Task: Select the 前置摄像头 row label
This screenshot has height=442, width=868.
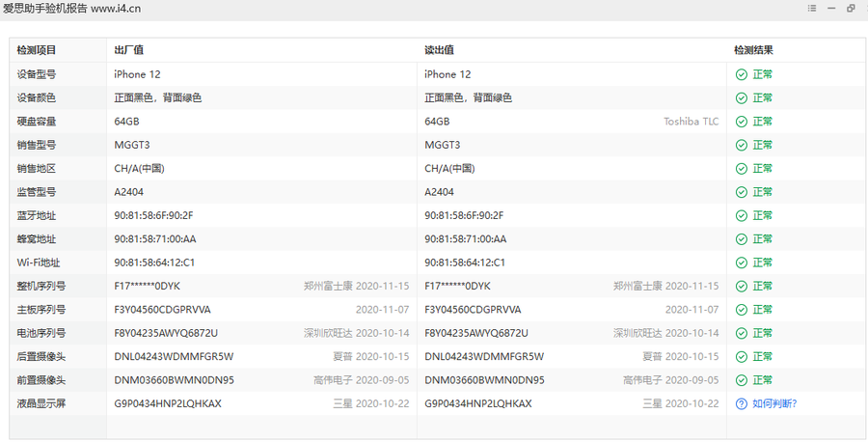Action: click(41, 380)
